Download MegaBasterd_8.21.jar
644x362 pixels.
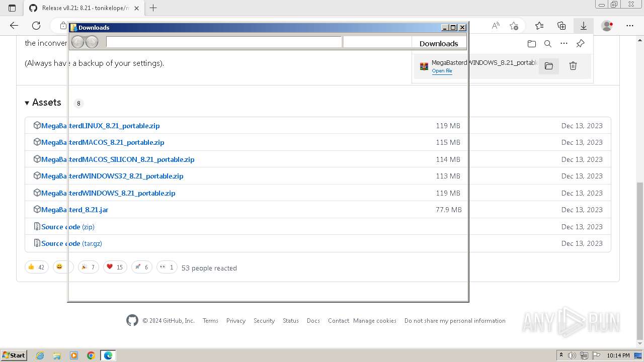pyautogui.click(x=74, y=210)
